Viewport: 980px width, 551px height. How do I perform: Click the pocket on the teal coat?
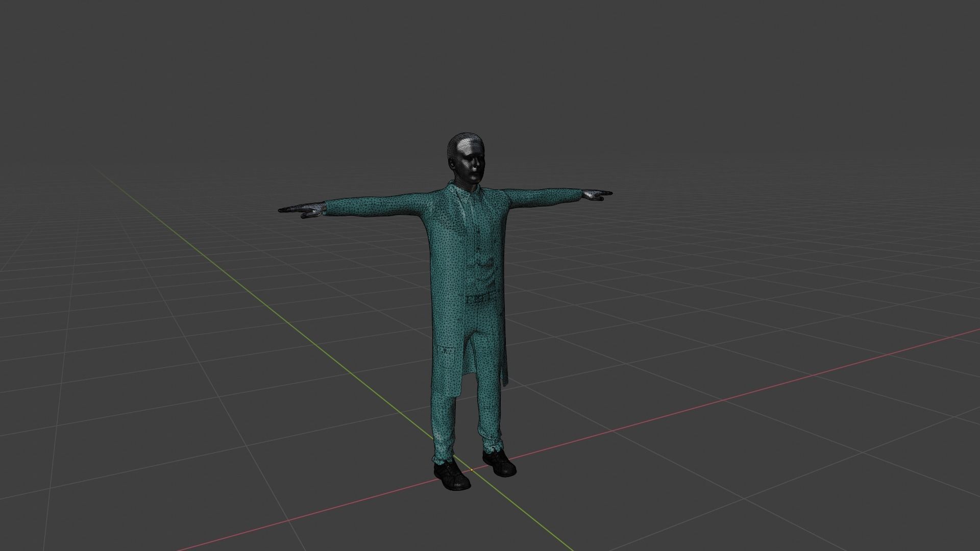tap(446, 358)
